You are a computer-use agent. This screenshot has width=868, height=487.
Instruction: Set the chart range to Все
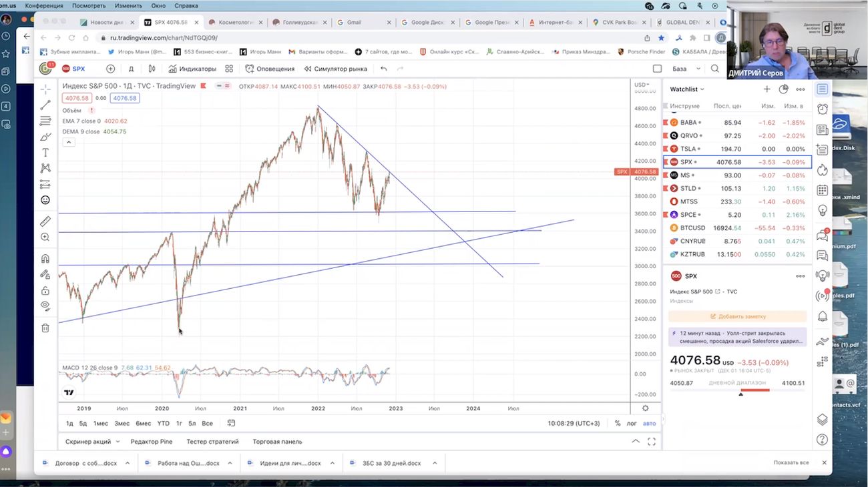[207, 423]
